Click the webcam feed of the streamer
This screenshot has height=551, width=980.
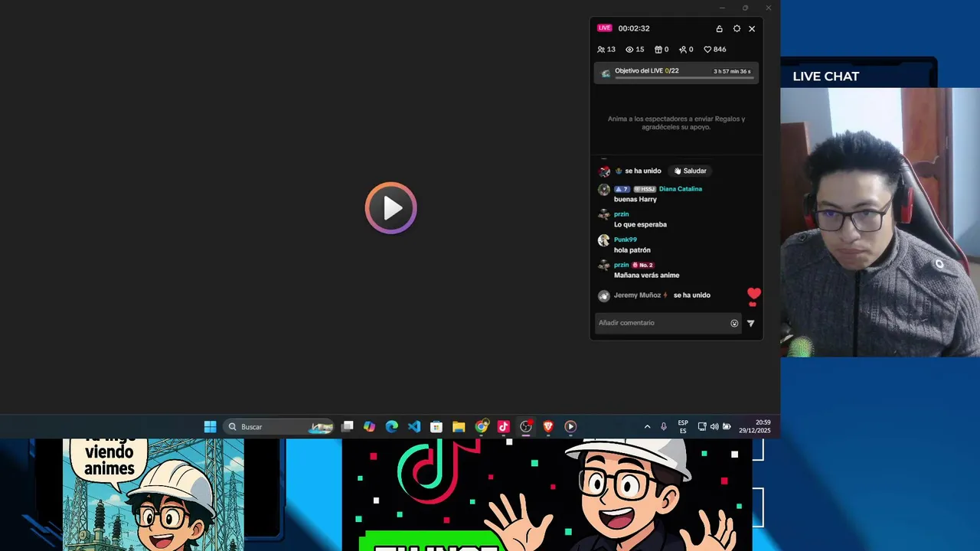[x=880, y=222]
